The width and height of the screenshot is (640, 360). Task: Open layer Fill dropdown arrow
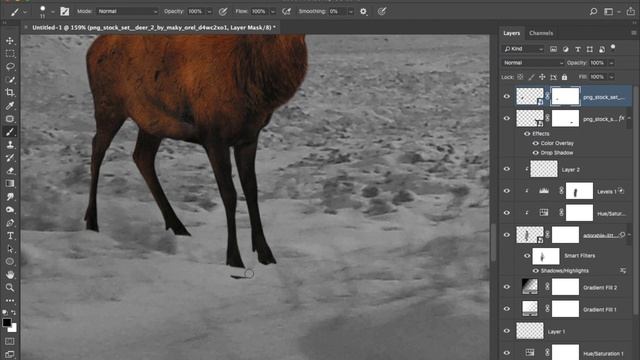click(611, 77)
